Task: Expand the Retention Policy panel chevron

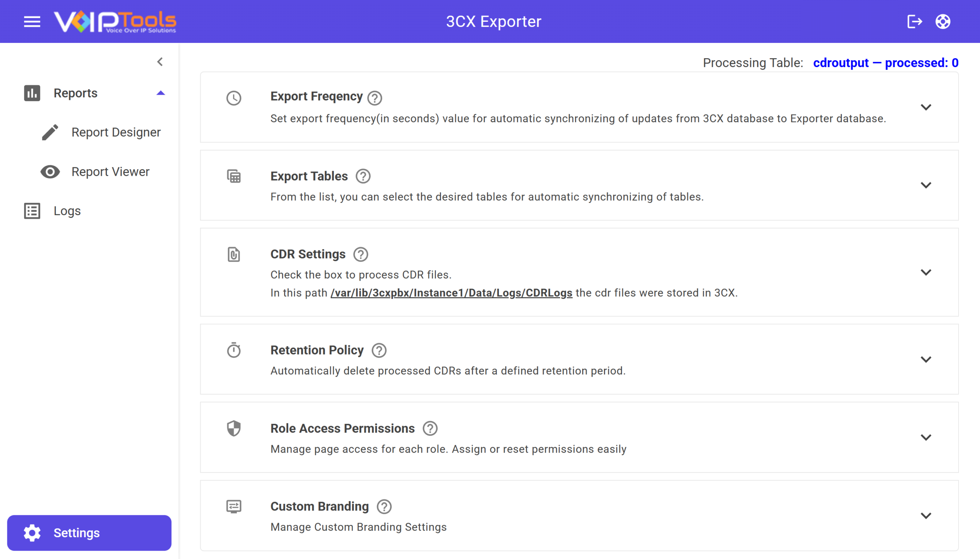Action: coord(926,360)
